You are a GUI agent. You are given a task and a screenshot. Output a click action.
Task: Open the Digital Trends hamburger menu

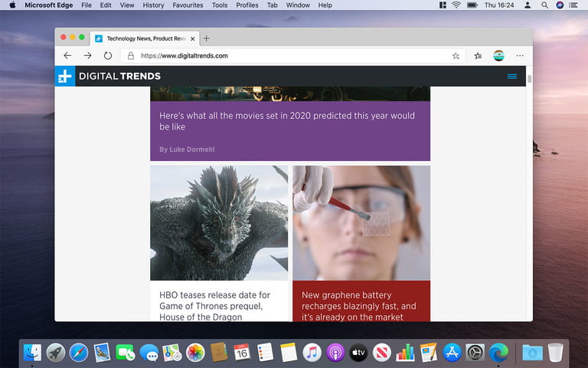512,76
